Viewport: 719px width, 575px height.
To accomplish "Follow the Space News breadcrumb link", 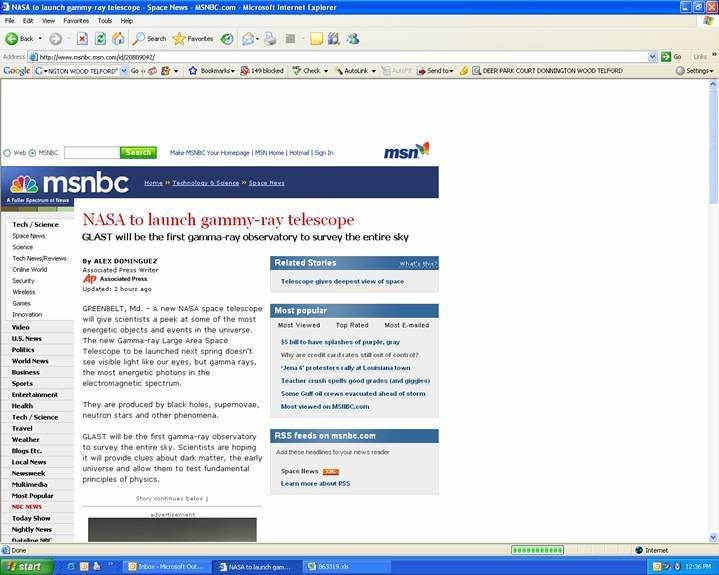I will coord(266,183).
